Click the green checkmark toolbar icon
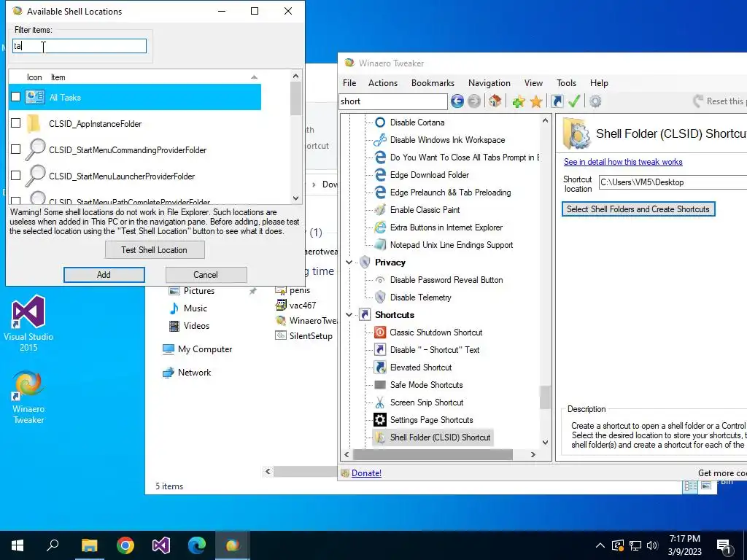The height and width of the screenshot is (560, 747). click(574, 101)
